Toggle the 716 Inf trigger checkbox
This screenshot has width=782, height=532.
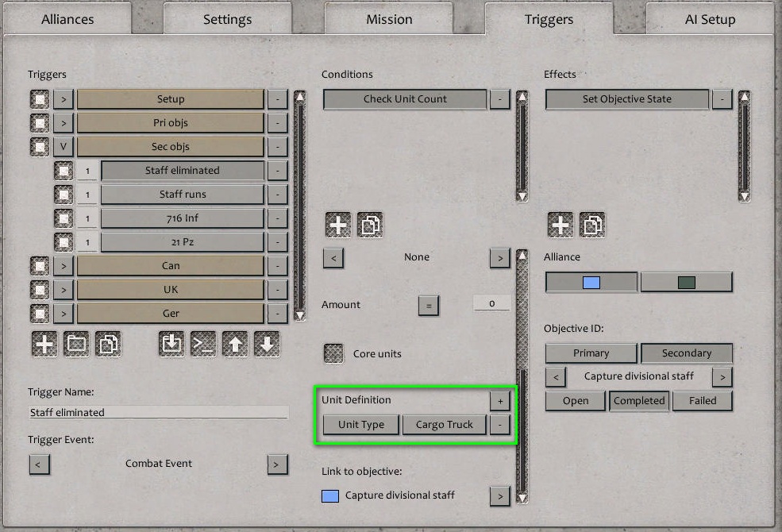(x=64, y=218)
